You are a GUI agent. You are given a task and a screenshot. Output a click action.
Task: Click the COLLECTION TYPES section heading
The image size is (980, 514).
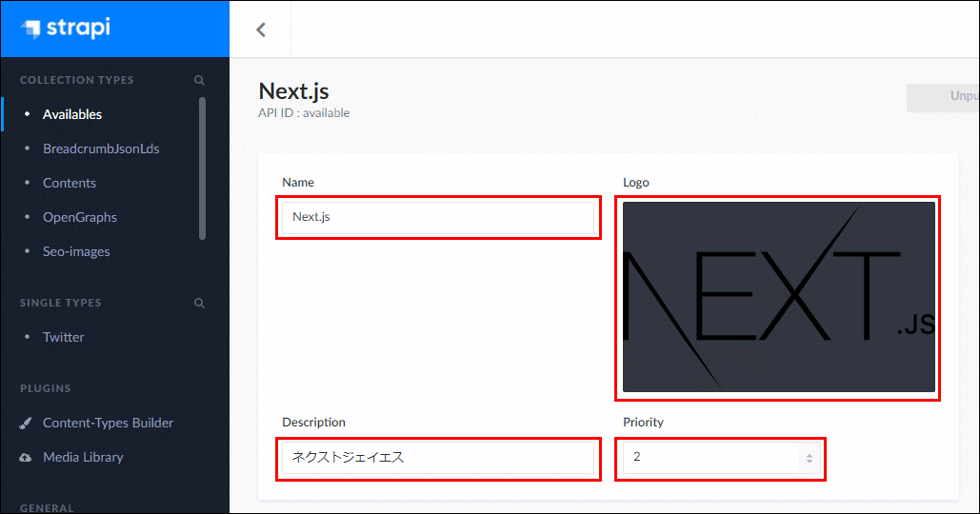pyautogui.click(x=77, y=80)
